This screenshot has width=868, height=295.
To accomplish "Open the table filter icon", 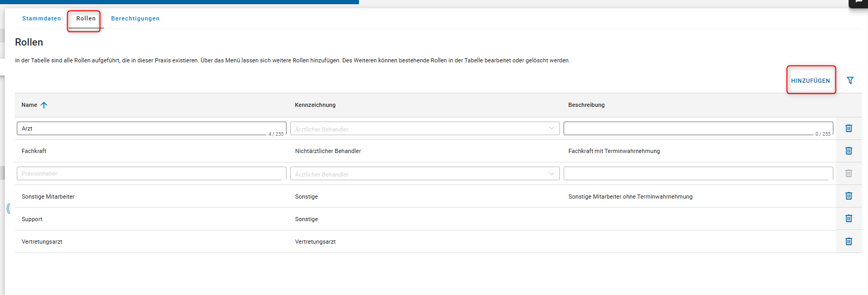I will click(x=850, y=81).
